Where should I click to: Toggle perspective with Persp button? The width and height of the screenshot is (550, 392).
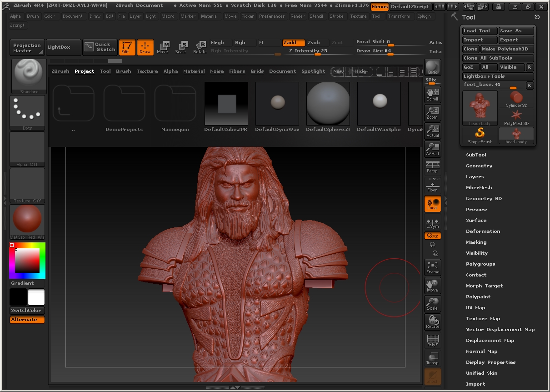coord(432,167)
